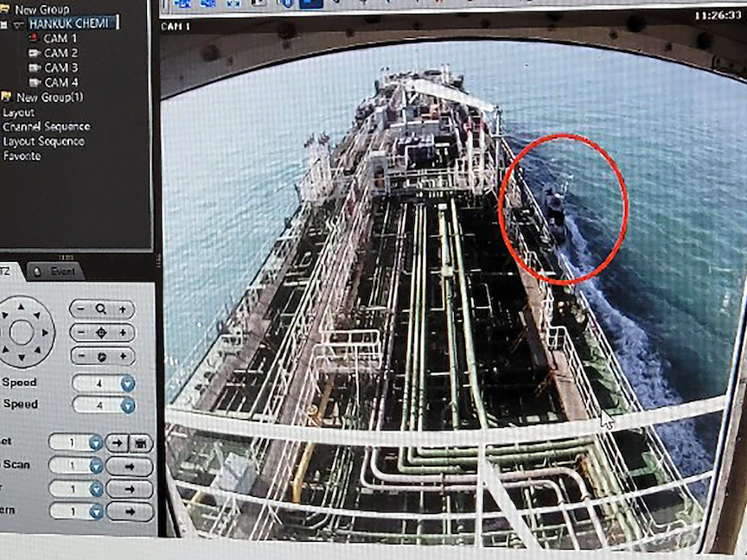The image size is (747, 560).
Task: Select the New Group(1) folder
Action: [49, 97]
